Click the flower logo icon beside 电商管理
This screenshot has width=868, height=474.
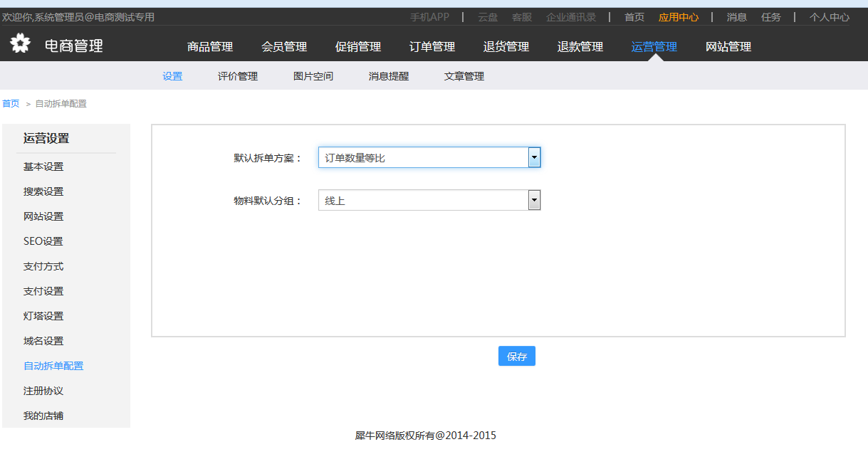point(20,44)
